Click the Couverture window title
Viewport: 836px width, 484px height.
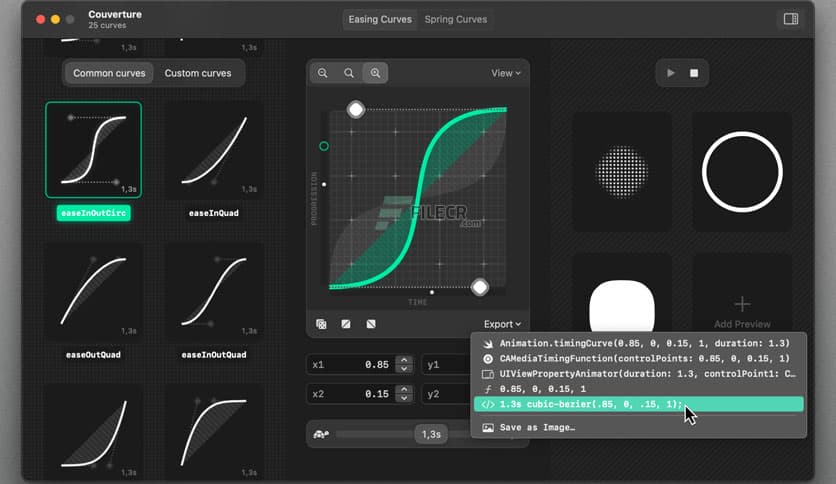(x=115, y=14)
